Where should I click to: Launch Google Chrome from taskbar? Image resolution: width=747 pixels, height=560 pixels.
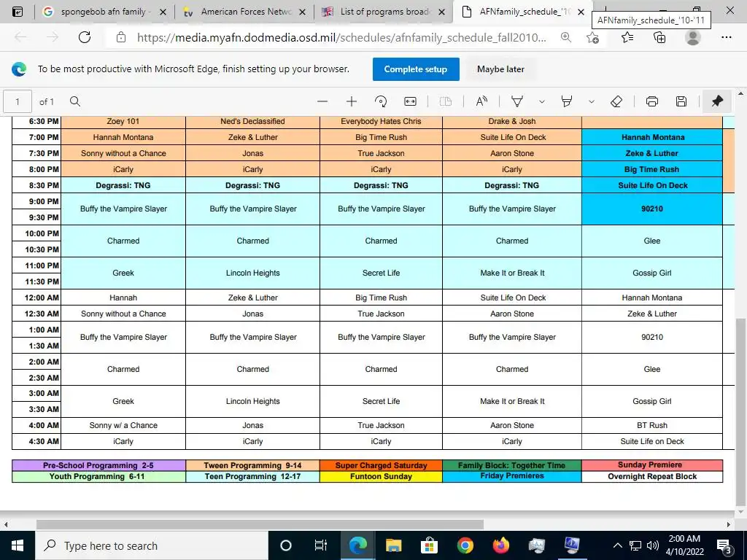465,545
